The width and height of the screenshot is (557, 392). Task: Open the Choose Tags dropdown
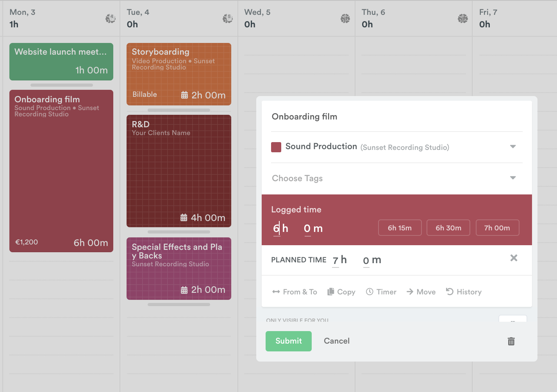coord(513,178)
